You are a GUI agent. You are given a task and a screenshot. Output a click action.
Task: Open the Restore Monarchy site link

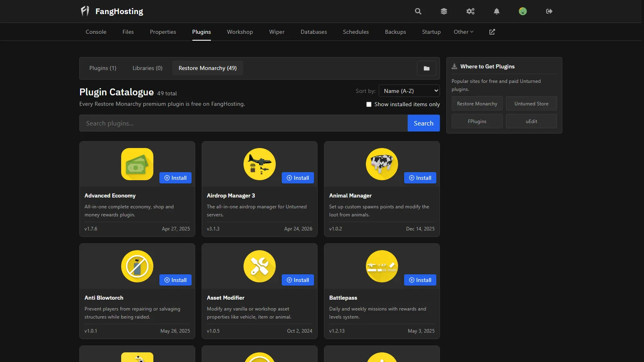(x=477, y=103)
